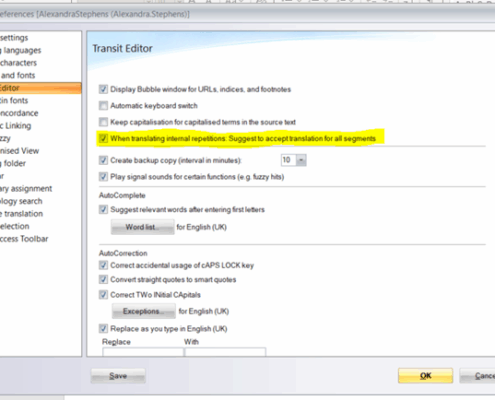The image size is (495, 400).
Task: Toggle Display Bubble window for URLs checkbox
Action: [x=103, y=89]
